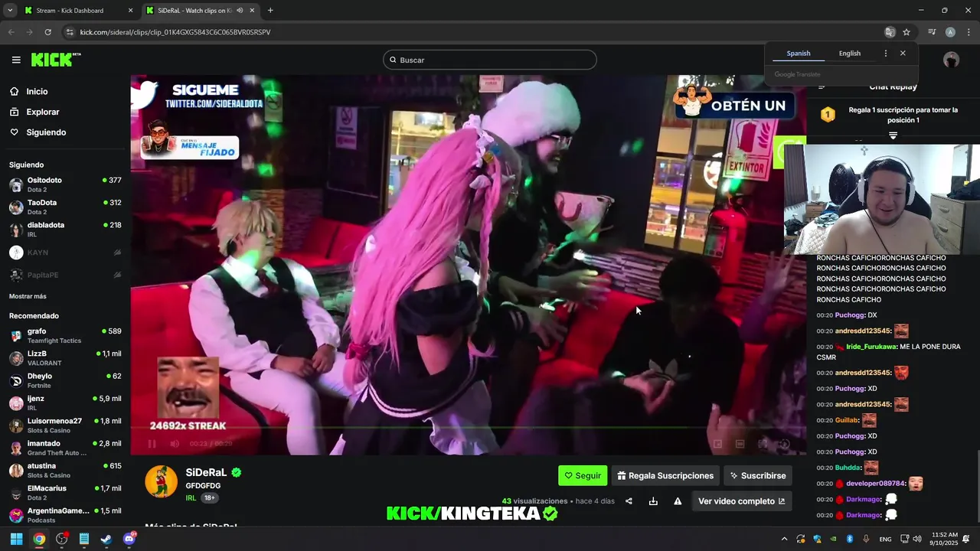This screenshot has height=551, width=980.
Task: Open recommended channel grafo
Action: (65, 335)
